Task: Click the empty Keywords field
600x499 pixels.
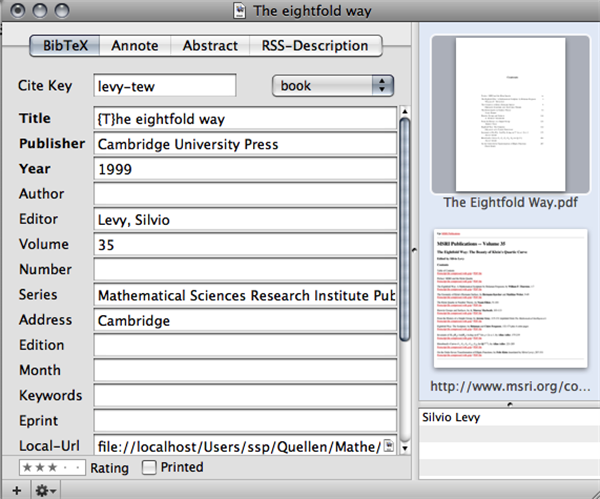Action: pyautogui.click(x=245, y=396)
